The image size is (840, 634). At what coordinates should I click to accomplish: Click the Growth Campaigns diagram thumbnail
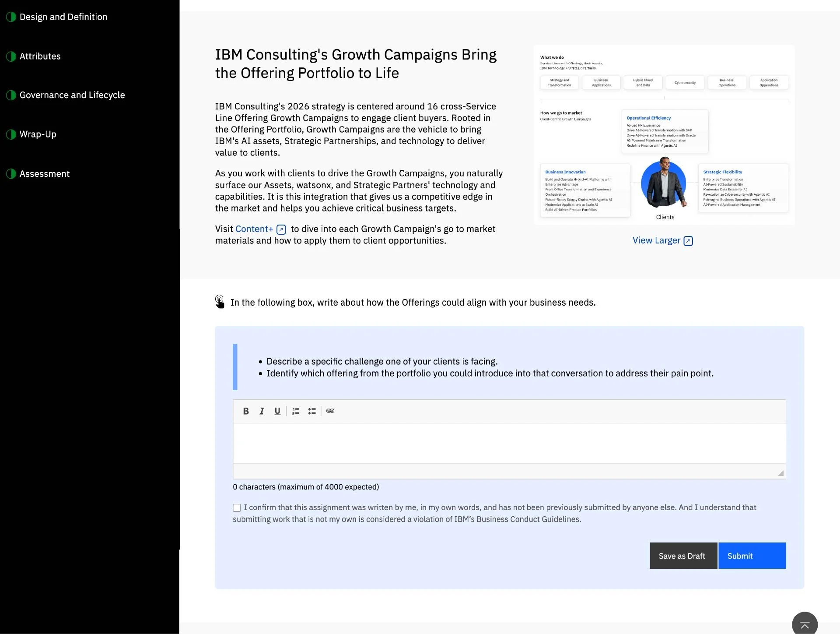[664, 135]
